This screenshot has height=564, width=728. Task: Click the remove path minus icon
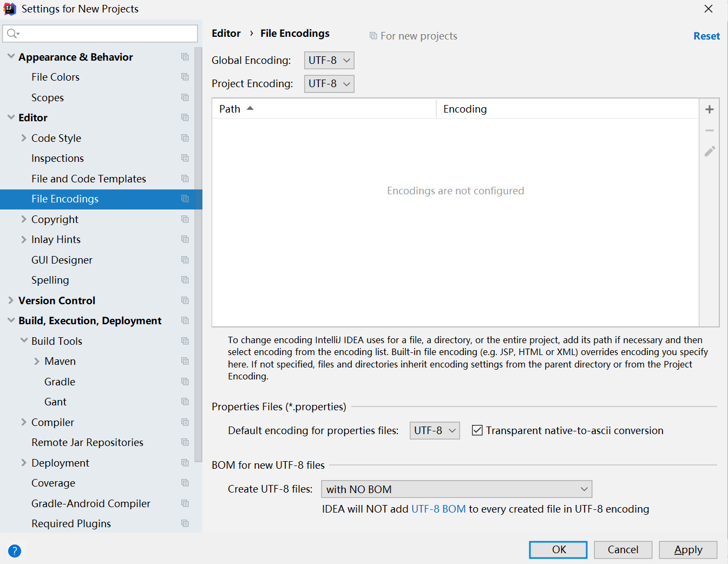pyautogui.click(x=709, y=130)
